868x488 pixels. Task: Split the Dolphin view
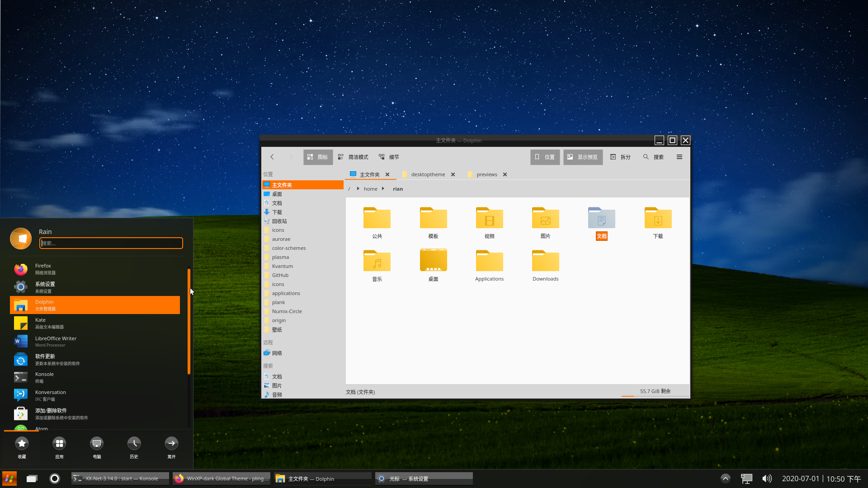click(x=620, y=157)
